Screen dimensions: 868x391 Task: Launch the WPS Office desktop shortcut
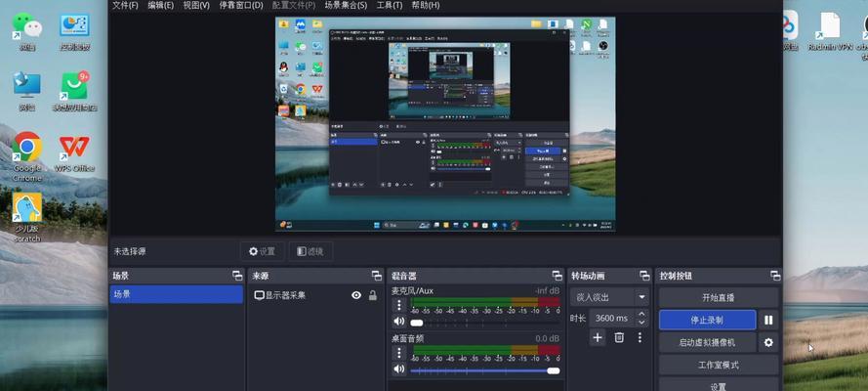click(74, 152)
